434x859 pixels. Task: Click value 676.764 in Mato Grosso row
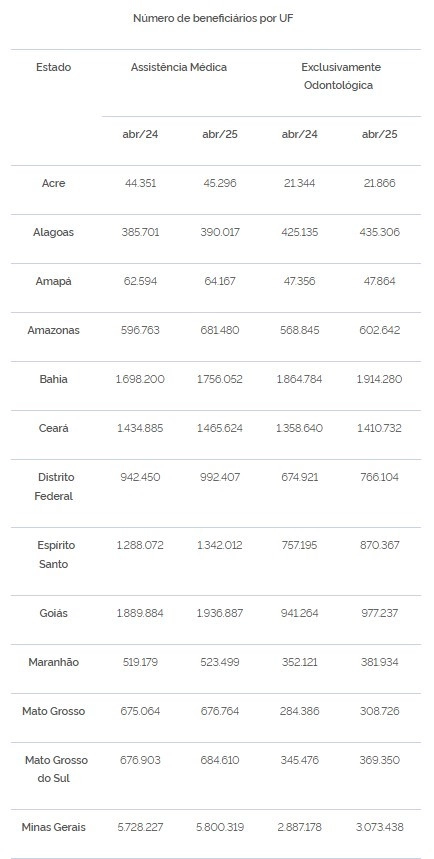(x=220, y=711)
